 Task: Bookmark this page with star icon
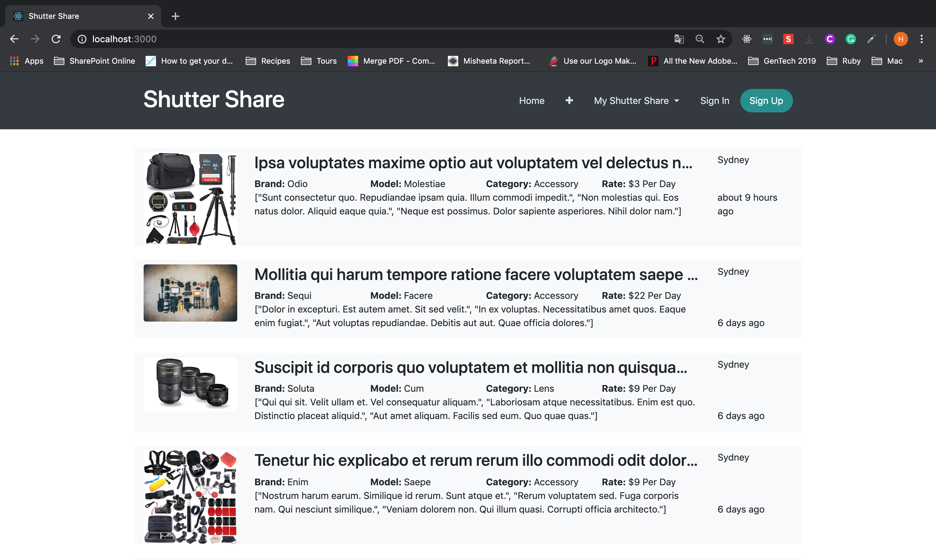721,39
